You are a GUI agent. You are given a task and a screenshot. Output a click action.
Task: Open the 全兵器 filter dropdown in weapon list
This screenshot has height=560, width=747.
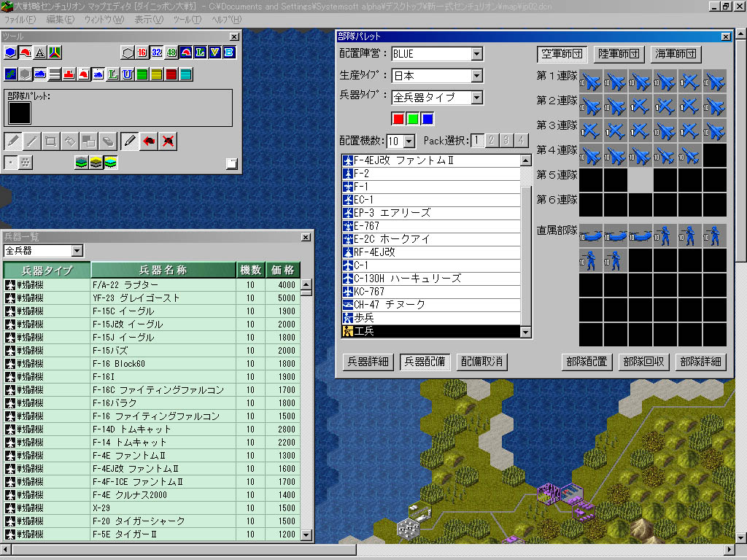77,251
